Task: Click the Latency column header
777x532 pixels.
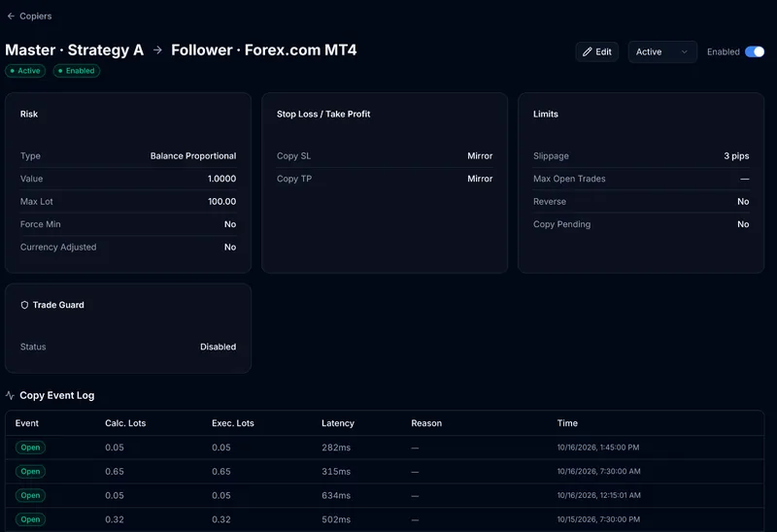Action: click(338, 423)
